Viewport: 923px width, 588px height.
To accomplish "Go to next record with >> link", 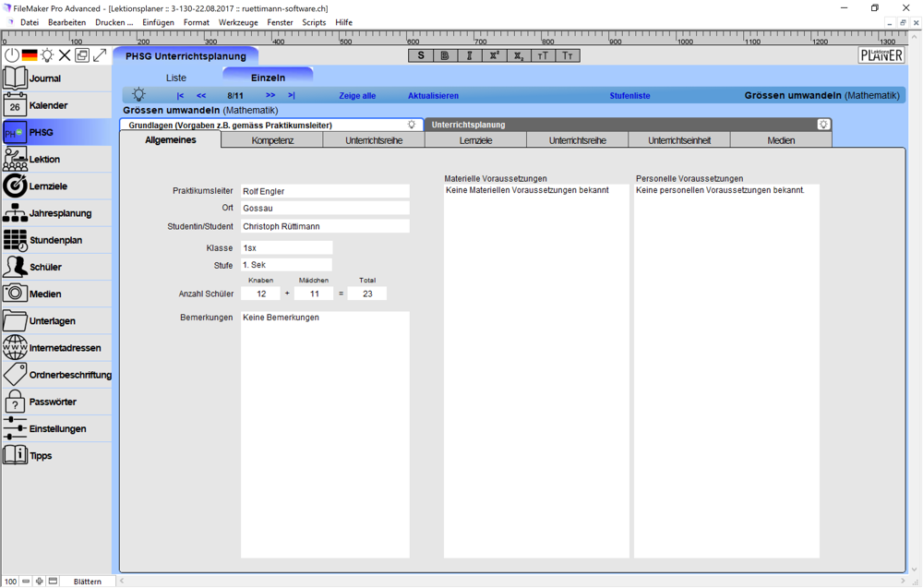I will (x=270, y=95).
